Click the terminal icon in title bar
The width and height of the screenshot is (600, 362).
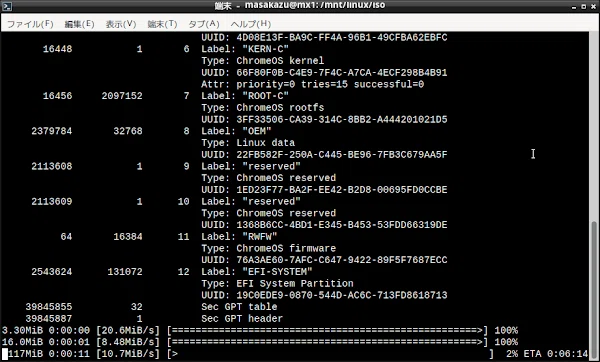7,6
